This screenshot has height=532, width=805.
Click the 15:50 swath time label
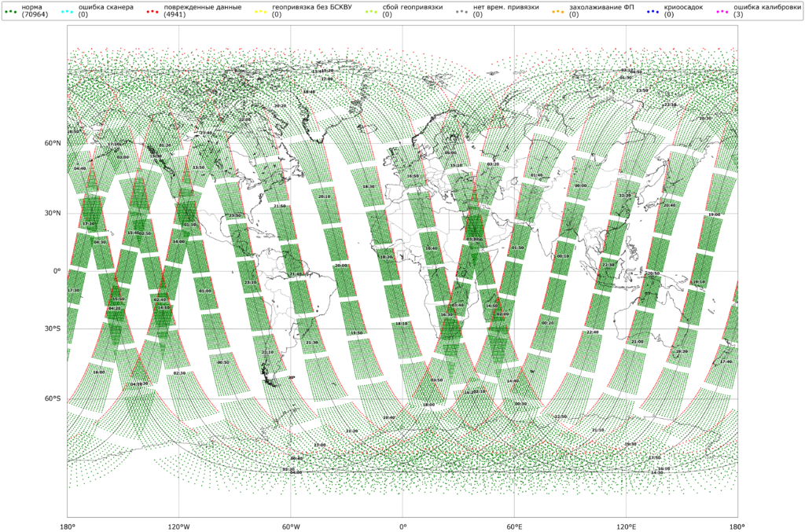(x=119, y=299)
